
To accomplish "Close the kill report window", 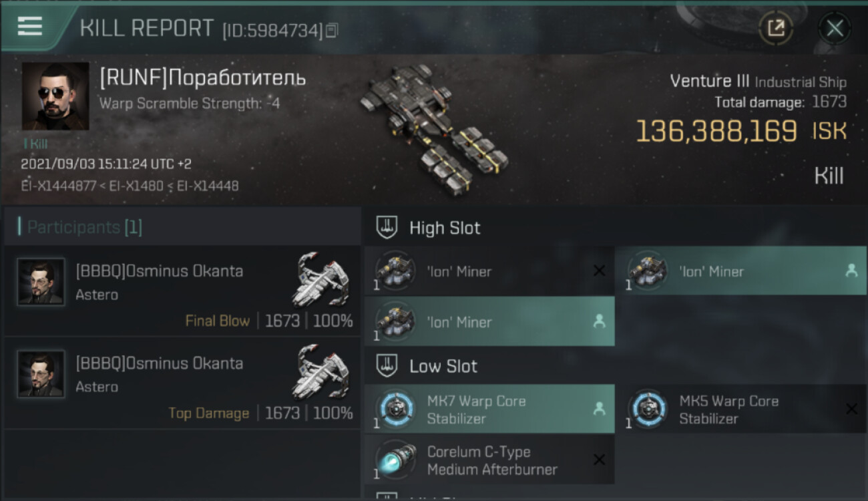I will tap(835, 28).
